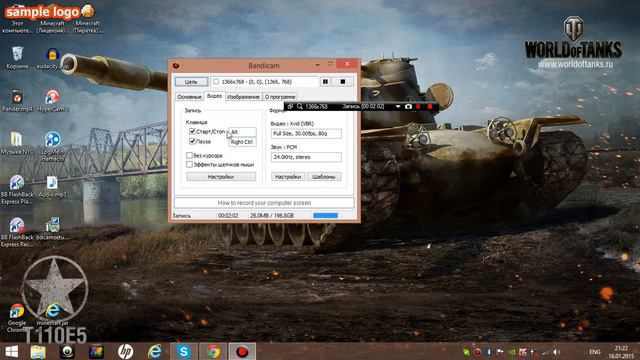This screenshot has width=640, height=360.
Task: Open File Explorer from the taskbar
Action: 38,351
